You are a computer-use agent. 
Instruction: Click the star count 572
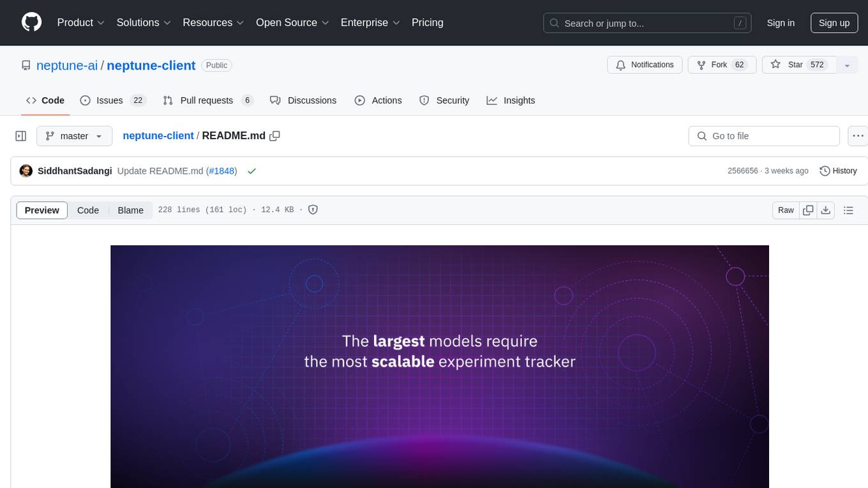tap(817, 65)
